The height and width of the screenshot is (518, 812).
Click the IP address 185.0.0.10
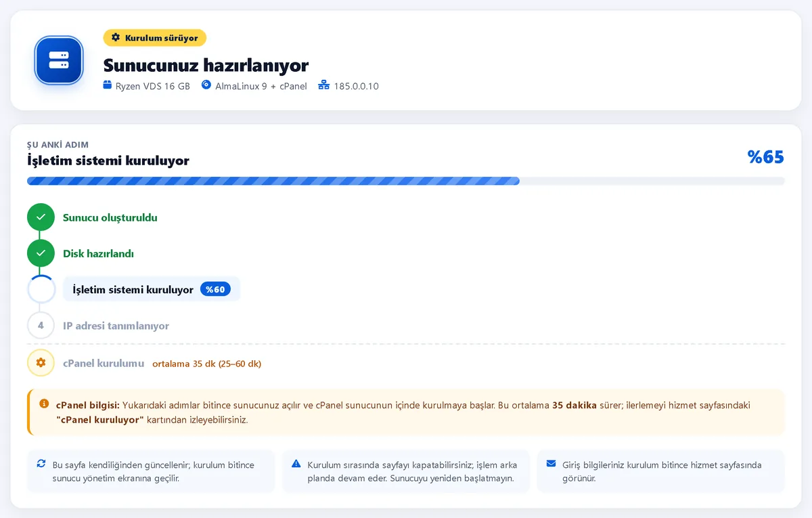[x=356, y=86]
